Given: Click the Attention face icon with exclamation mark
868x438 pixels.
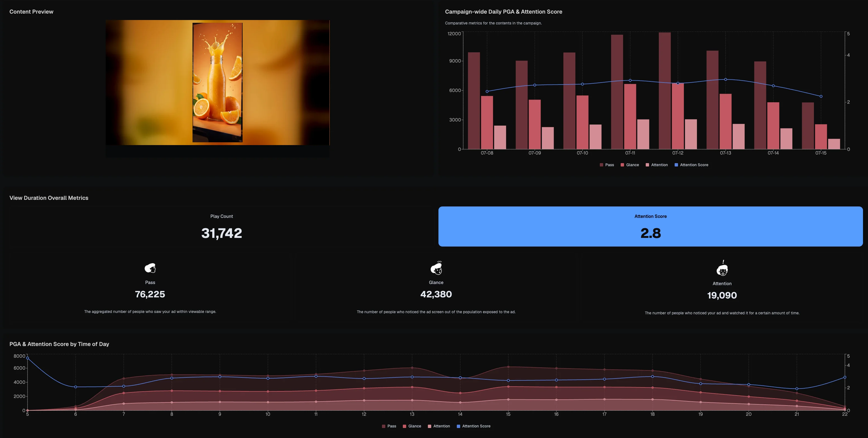Looking at the screenshot, I should point(722,268).
